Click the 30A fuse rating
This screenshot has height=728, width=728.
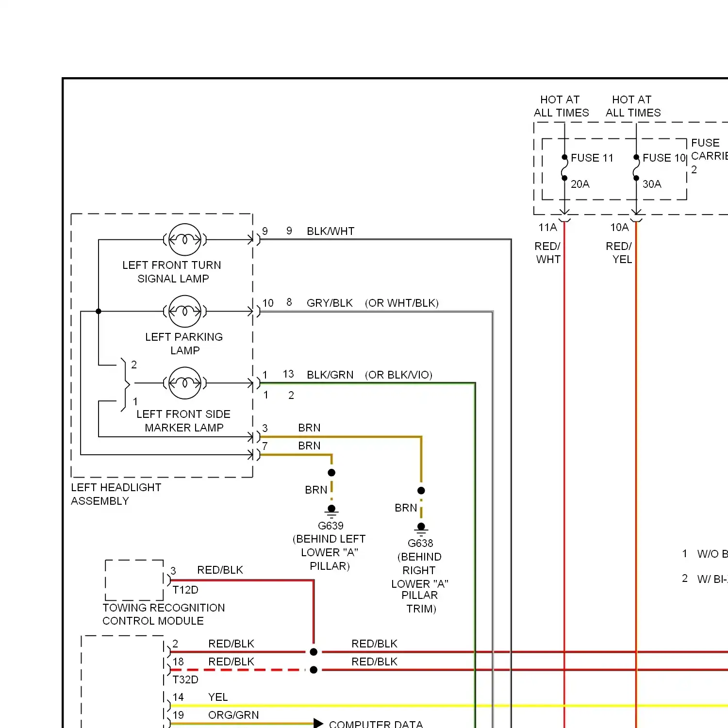652,184
